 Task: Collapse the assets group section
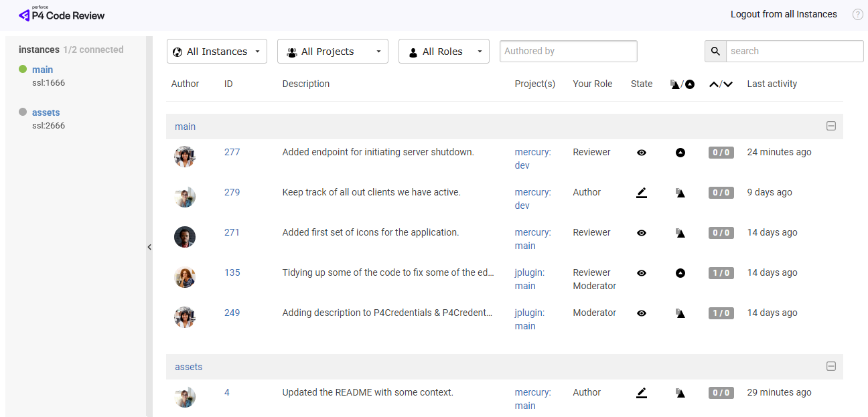click(x=830, y=366)
